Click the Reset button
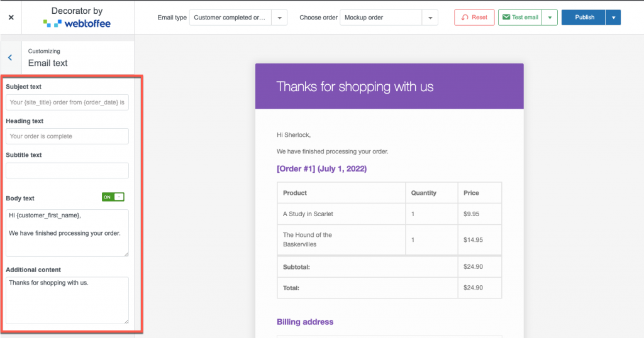The width and height of the screenshot is (644, 338). pyautogui.click(x=474, y=18)
